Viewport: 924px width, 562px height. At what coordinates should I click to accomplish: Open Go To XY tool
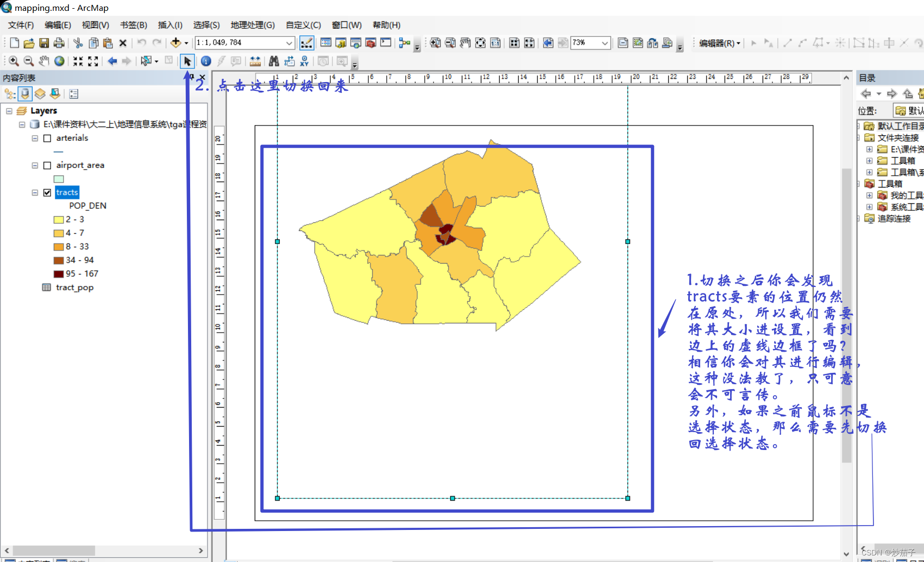click(x=304, y=61)
